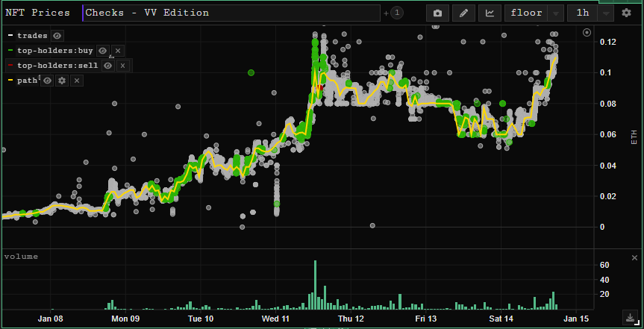
Task: Click the tallest volume bar on Wed 11
Action: coord(316,285)
